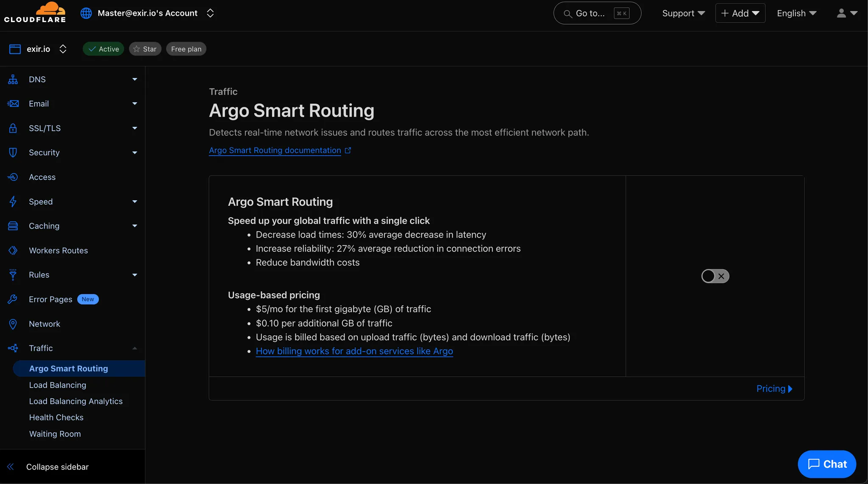868x484 pixels.
Task: Open the Support dropdown menu
Action: point(683,13)
